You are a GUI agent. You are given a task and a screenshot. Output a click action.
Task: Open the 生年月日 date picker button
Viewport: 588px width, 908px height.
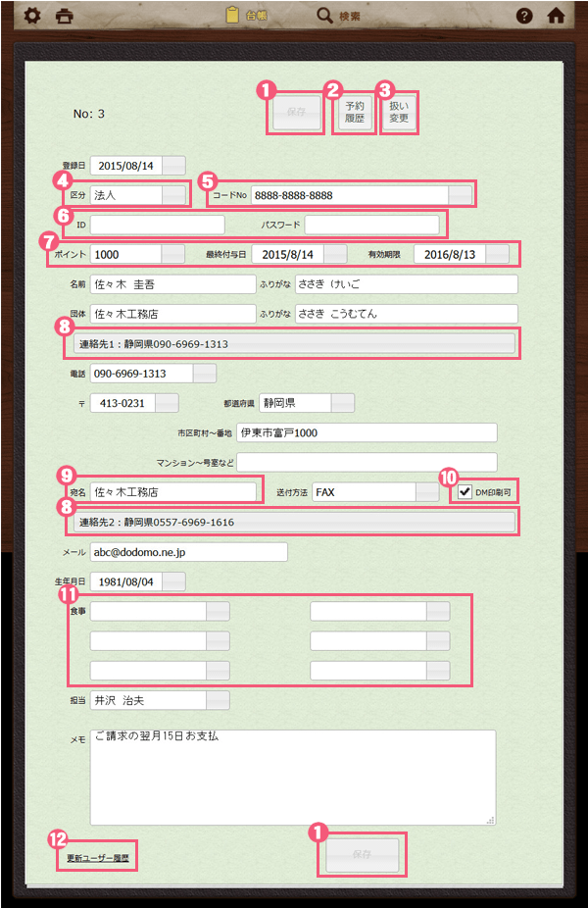[x=173, y=581]
